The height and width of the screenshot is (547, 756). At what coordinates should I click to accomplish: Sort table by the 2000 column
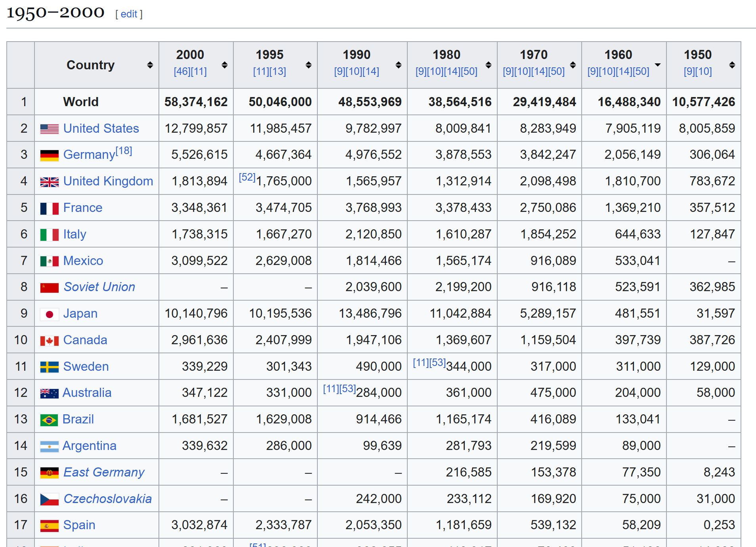[224, 65]
